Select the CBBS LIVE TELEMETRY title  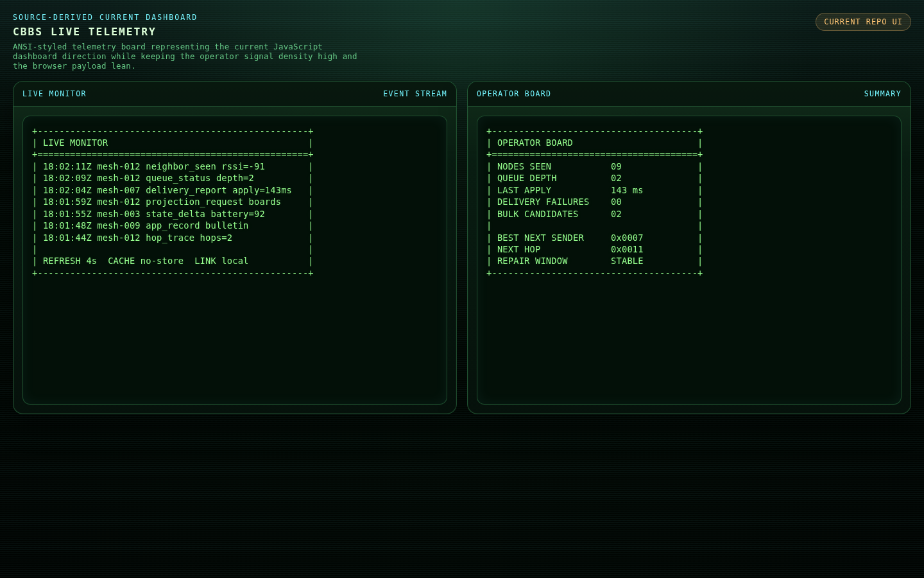coord(85,31)
